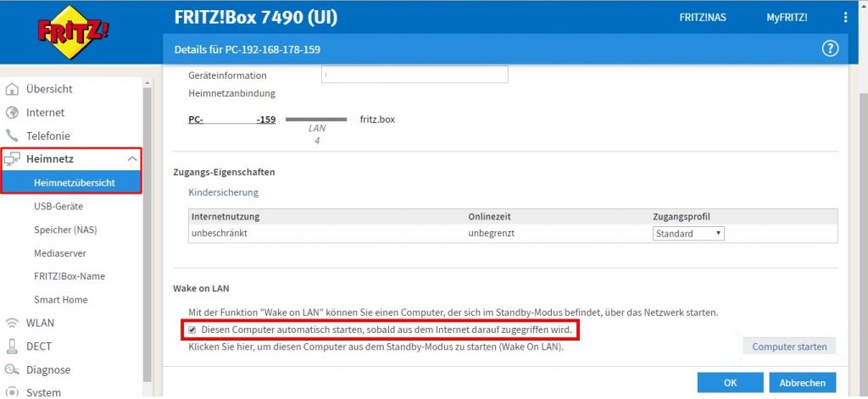Click the LAN 4 connection label
This screenshot has height=399, width=868.
click(317, 135)
